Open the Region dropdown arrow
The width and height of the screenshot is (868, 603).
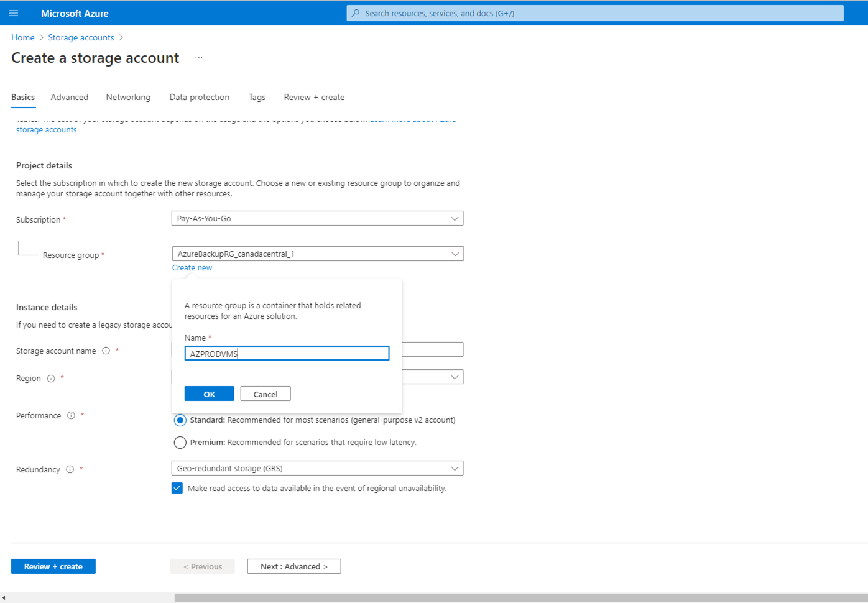click(455, 377)
